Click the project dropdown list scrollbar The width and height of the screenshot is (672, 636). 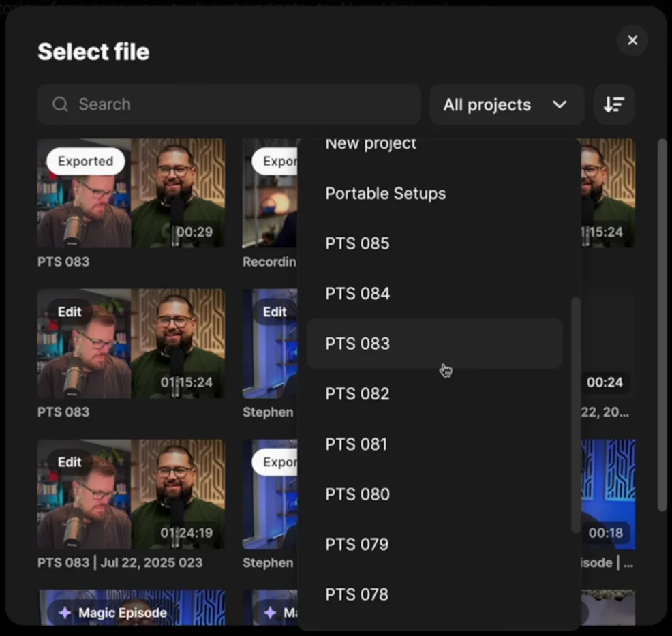point(576,415)
